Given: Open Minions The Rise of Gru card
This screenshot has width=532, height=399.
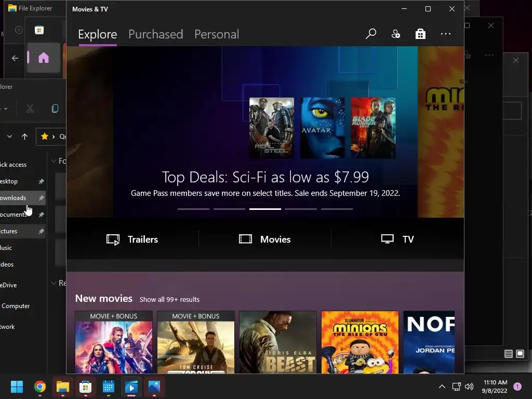Looking at the screenshot, I should 360,342.
